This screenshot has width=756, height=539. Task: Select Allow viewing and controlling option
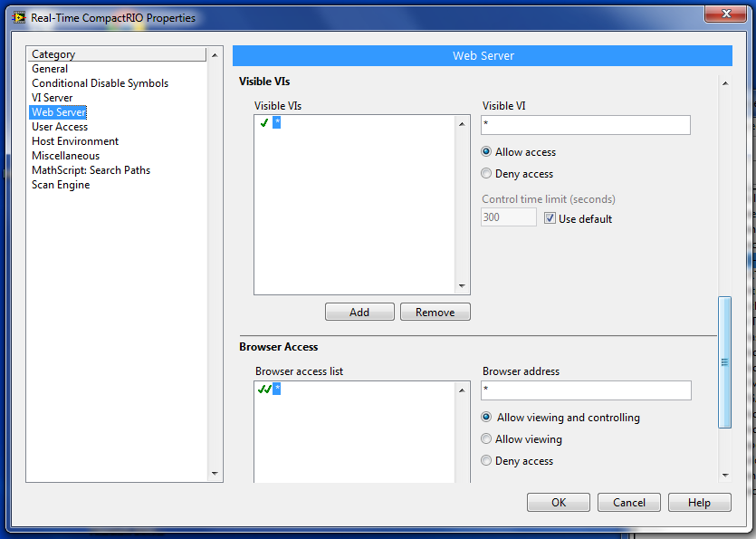(x=486, y=417)
